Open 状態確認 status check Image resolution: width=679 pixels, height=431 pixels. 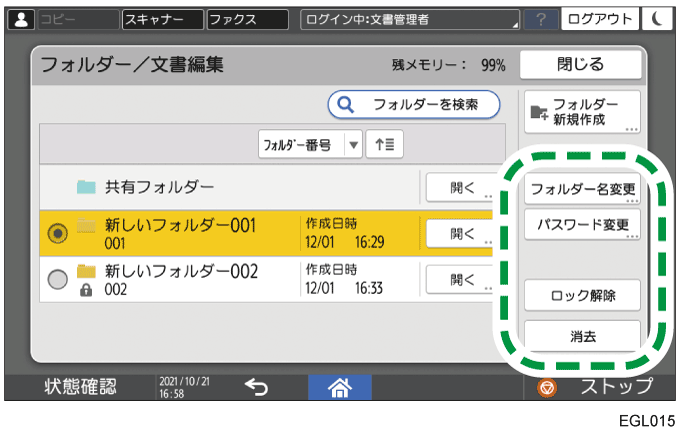click(81, 387)
